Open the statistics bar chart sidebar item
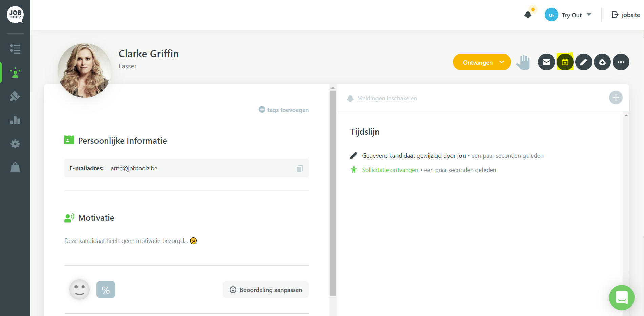 (15, 120)
